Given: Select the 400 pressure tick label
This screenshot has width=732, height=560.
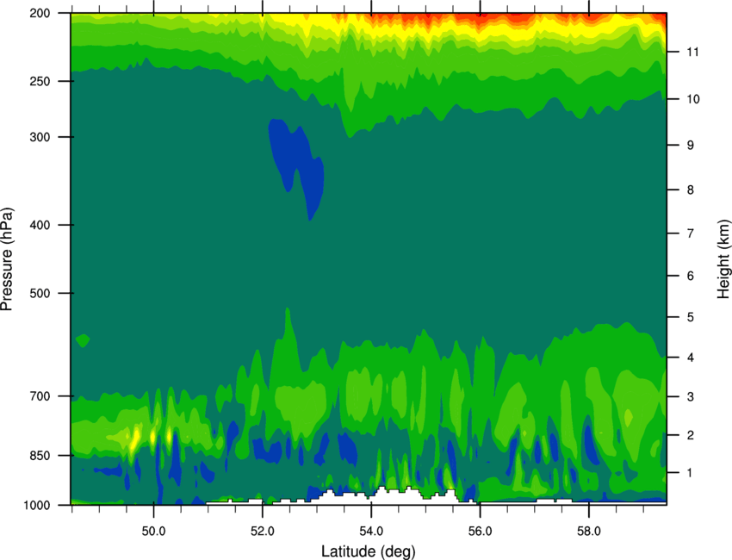Looking at the screenshot, I should point(40,225).
